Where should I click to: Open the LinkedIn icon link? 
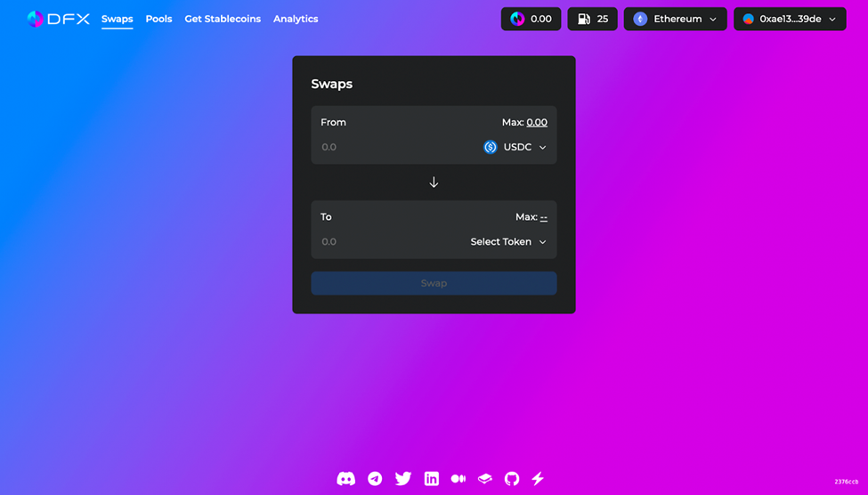pos(432,479)
